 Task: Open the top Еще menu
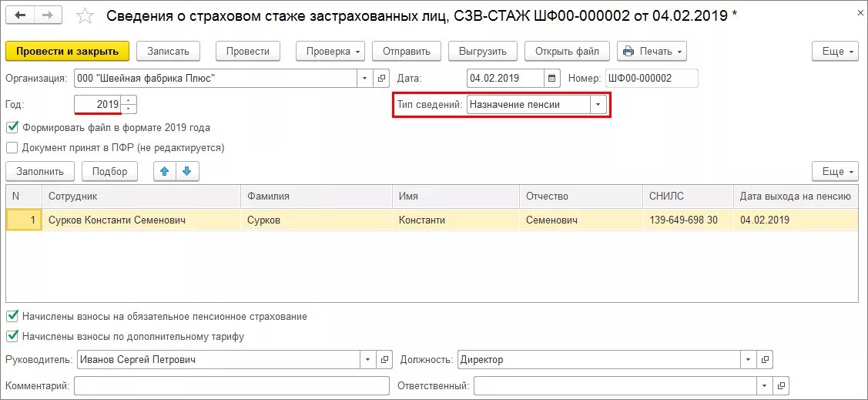pyautogui.click(x=835, y=52)
